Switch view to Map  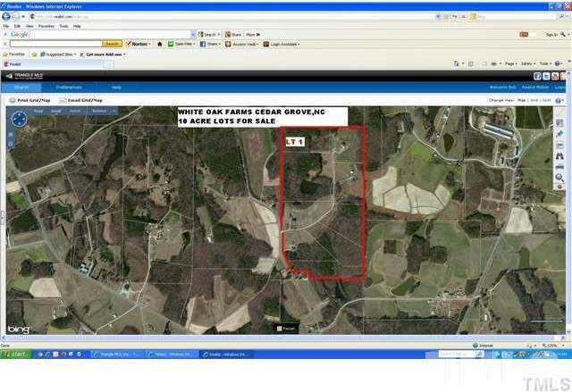coord(522,100)
